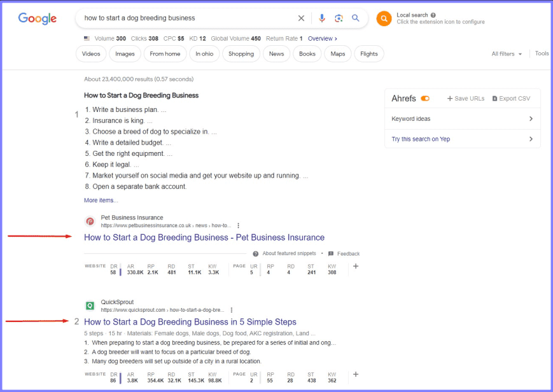The width and height of the screenshot is (553, 392).
Task: Click plus icon on QuickSprout metrics row
Action: tap(356, 374)
